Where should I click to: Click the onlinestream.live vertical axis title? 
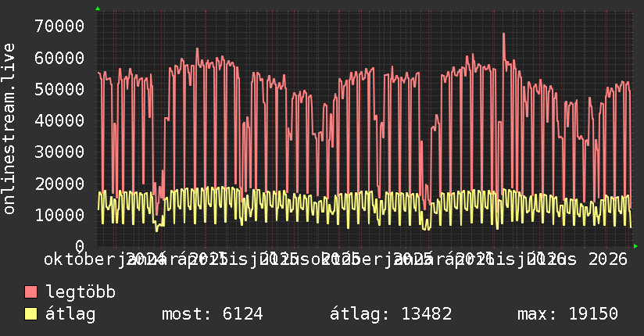[x=9, y=129]
